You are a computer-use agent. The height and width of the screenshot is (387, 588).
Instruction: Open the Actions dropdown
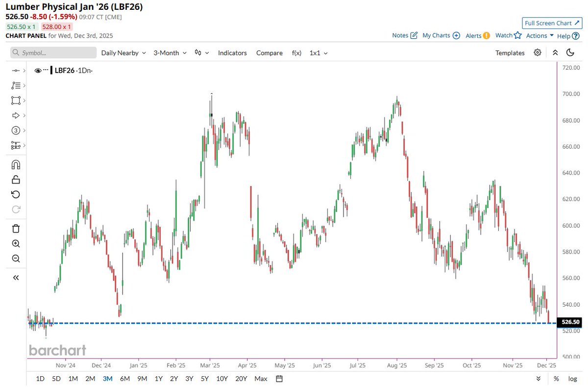click(539, 35)
